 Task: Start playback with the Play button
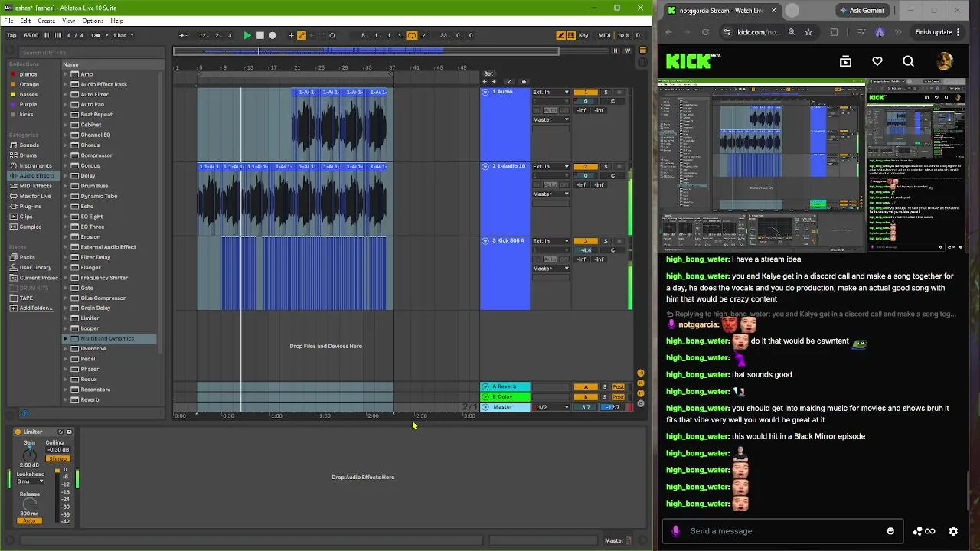247,35
